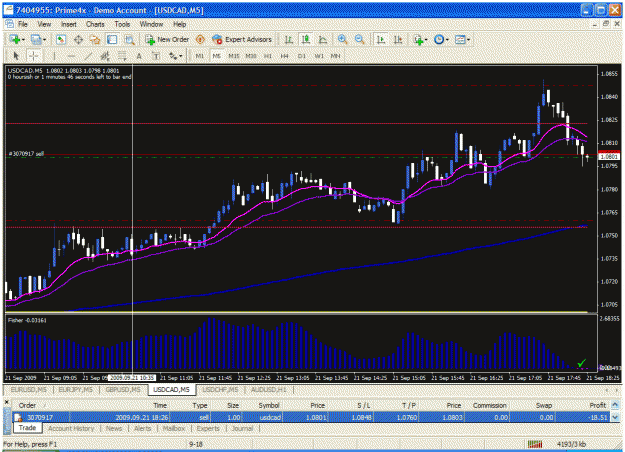Viewport: 625px width, 452px height.
Task: Open the View menu
Action: tap(44, 24)
